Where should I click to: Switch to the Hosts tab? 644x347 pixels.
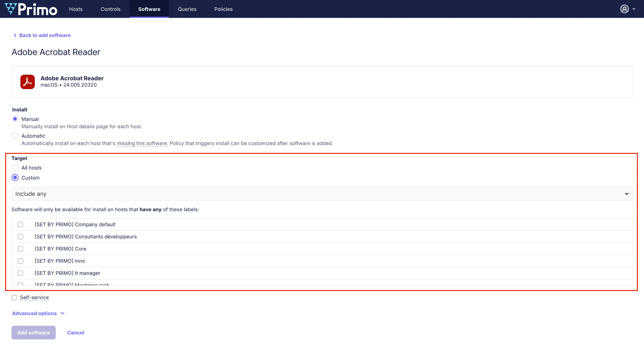pyautogui.click(x=76, y=9)
